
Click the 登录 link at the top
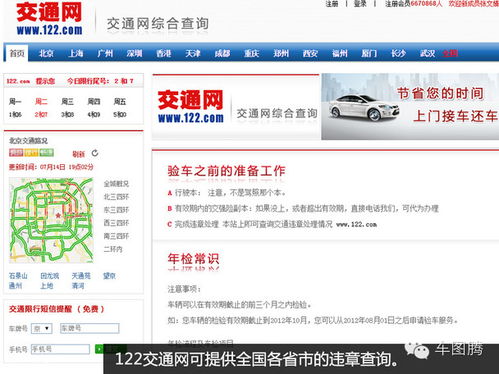(x=360, y=4)
